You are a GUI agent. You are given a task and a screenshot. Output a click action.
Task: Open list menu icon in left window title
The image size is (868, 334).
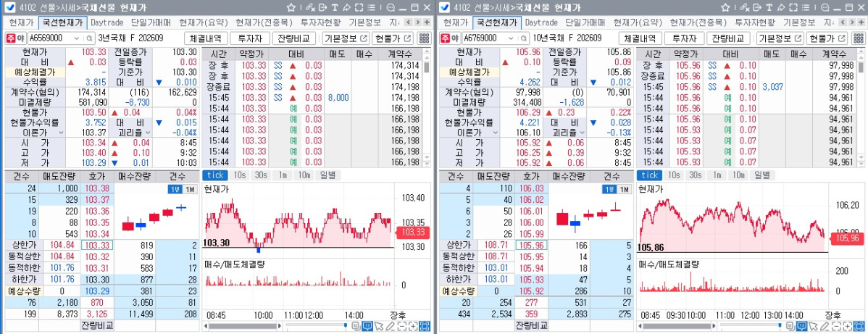click(371, 8)
